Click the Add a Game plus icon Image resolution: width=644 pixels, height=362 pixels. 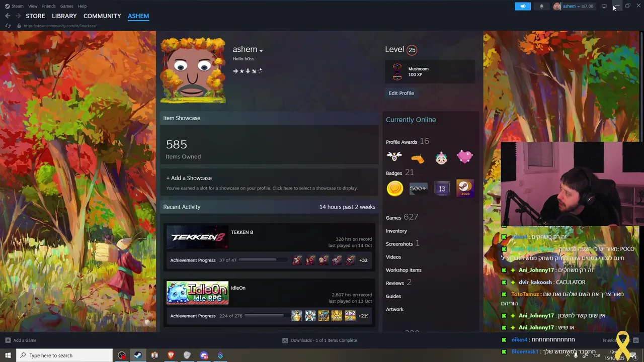click(8, 340)
